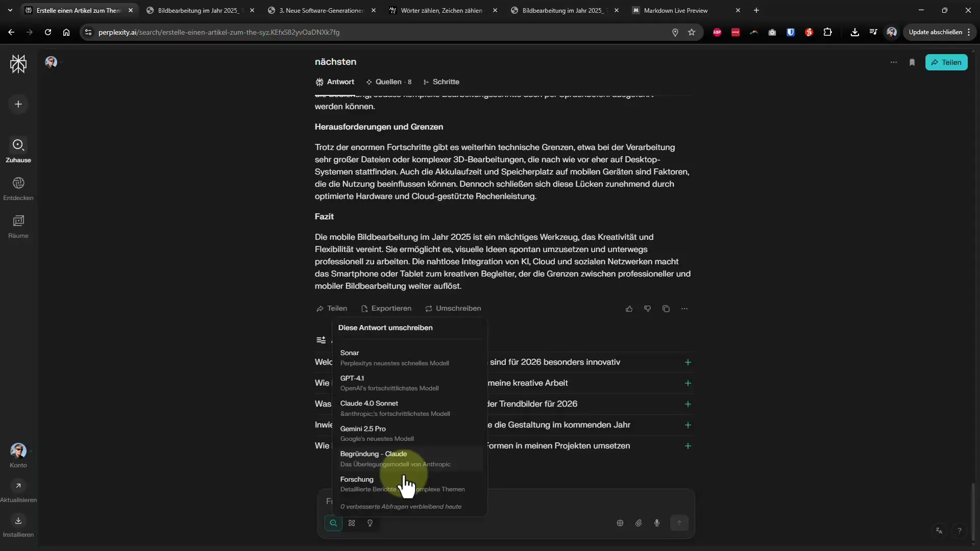Dislike the answer with thumbs down
This screenshot has width=980, height=551.
648,309
